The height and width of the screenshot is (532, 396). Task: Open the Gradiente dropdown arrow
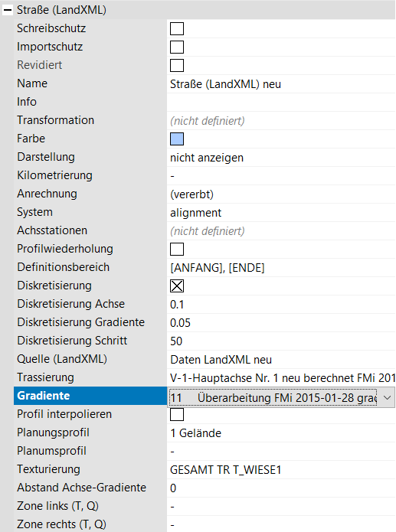click(387, 397)
